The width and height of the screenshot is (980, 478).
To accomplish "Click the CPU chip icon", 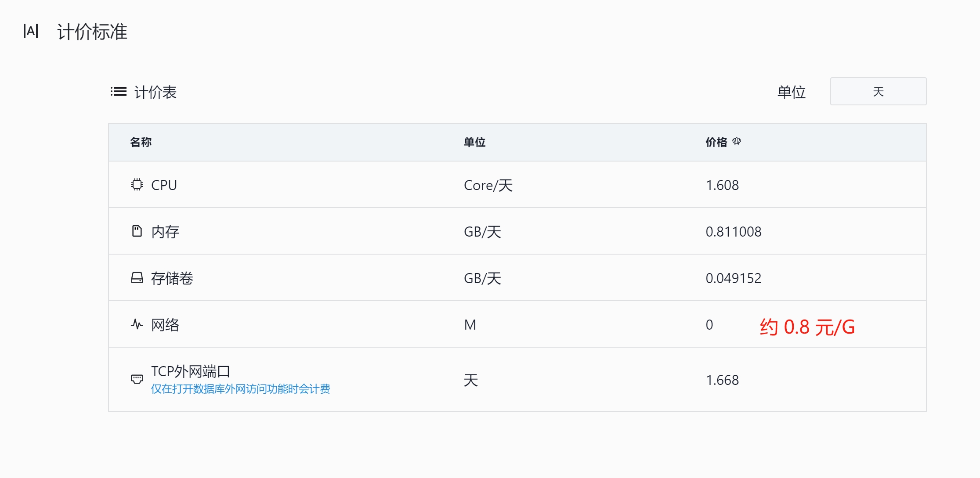I will (x=137, y=185).
